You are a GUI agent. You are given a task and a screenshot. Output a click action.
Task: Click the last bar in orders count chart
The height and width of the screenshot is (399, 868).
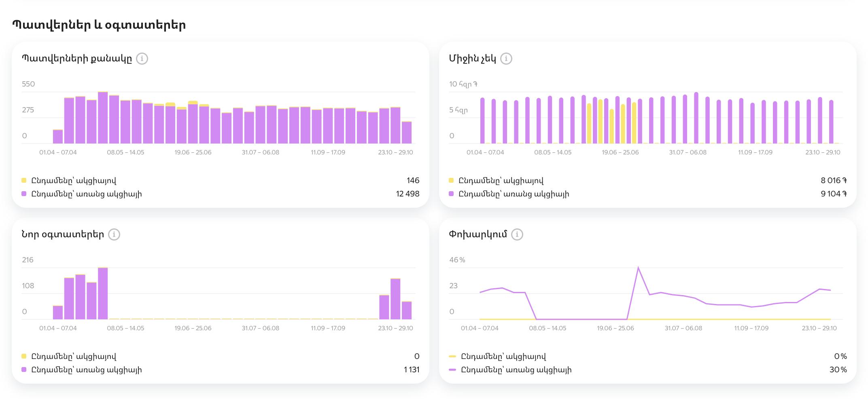point(407,133)
